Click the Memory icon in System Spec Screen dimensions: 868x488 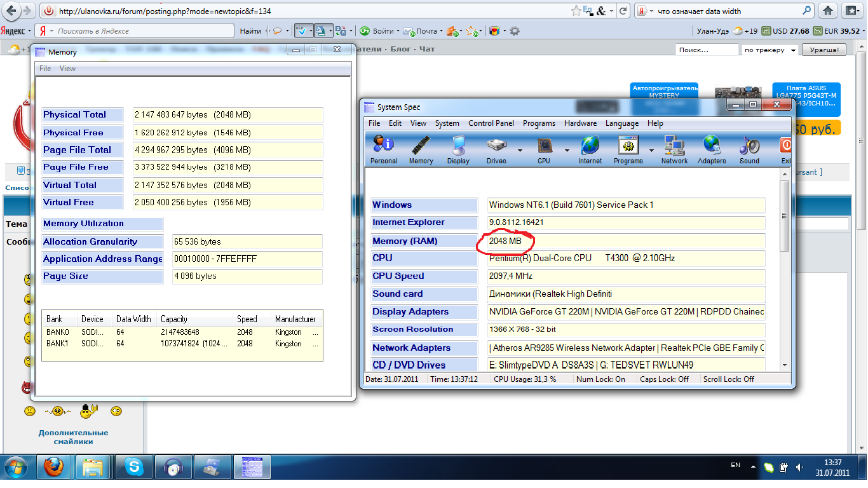pos(421,149)
